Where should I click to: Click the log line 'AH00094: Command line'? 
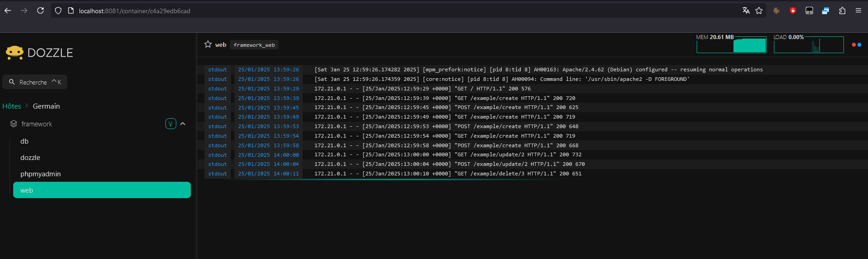(x=502, y=79)
